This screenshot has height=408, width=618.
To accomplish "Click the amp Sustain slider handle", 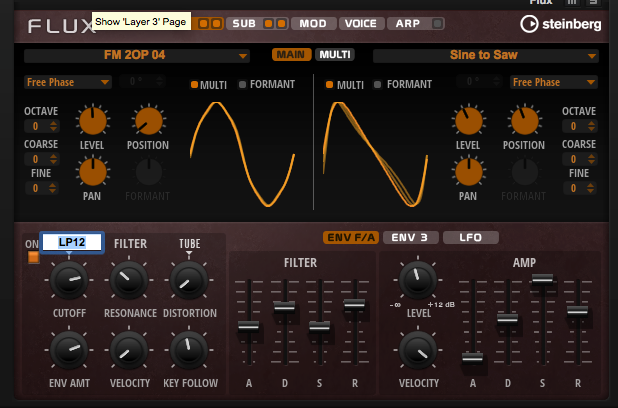I will [543, 279].
